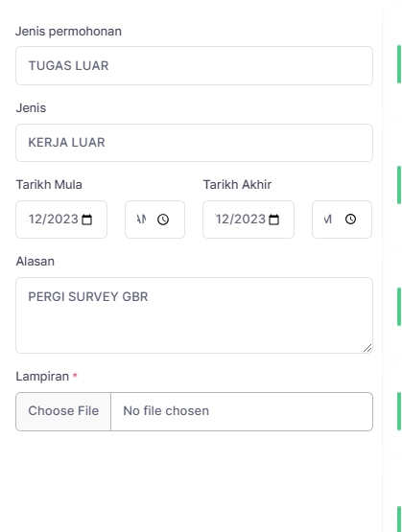This screenshot has height=532, width=402.
Task: Click the Tarikh Akhir label
Action: 237,185
